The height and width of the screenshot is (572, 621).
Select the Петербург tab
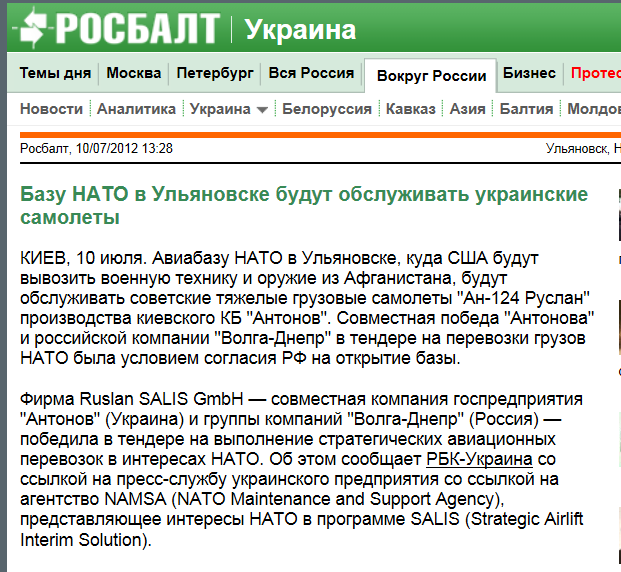tap(215, 73)
